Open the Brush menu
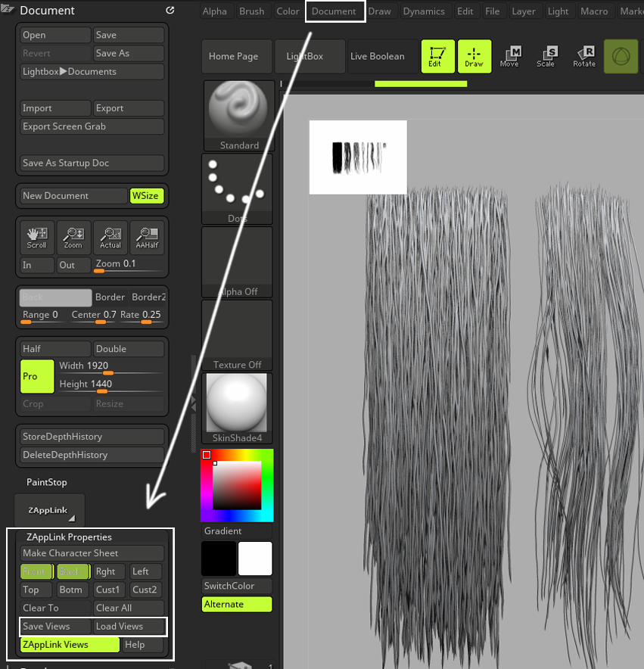Screen dimensions: 644x669 click(252, 11)
